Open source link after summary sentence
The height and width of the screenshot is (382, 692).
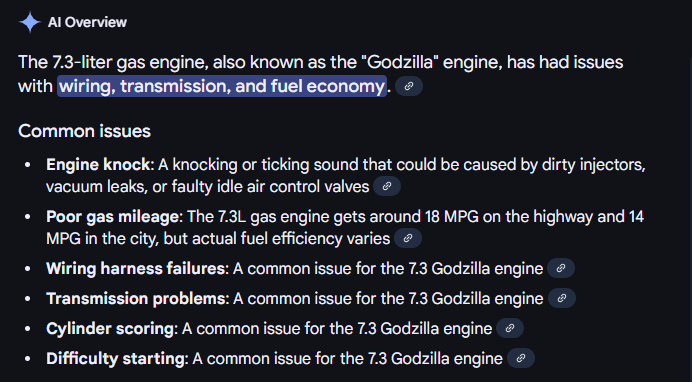tap(409, 86)
